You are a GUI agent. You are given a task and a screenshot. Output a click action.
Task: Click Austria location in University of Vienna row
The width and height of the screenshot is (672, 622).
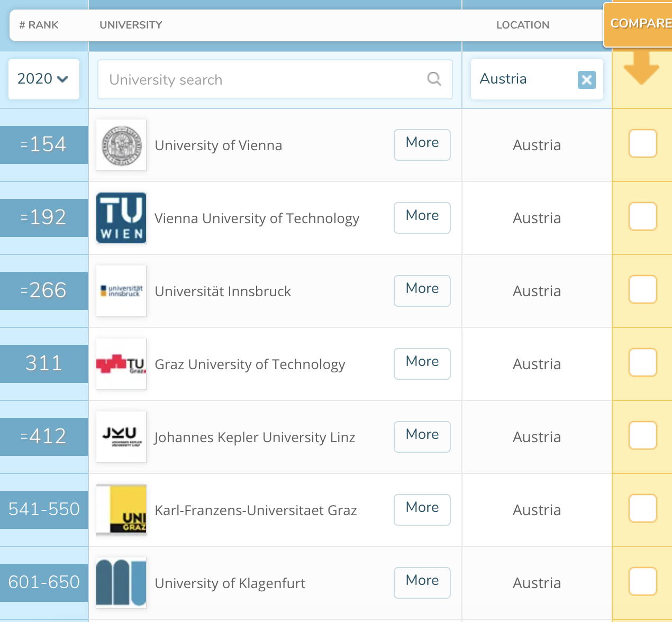pos(537,145)
